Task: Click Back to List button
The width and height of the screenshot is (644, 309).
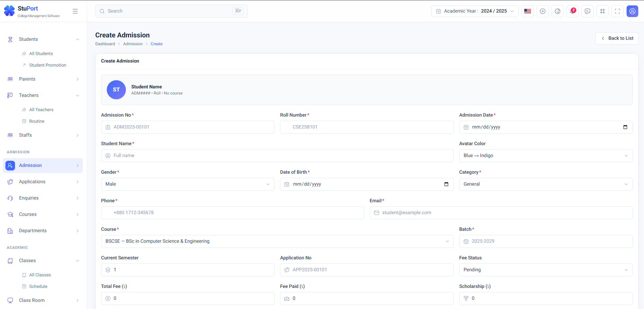Action: pyautogui.click(x=617, y=38)
